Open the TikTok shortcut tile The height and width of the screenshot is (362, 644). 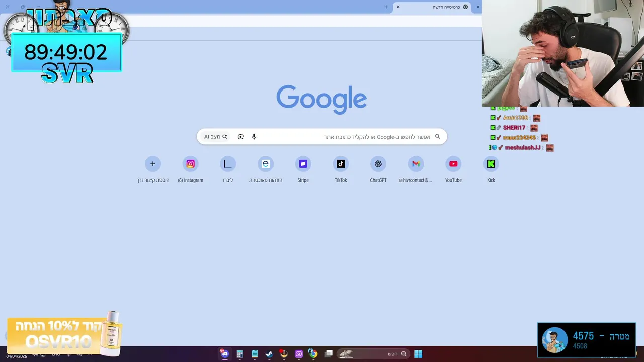(x=341, y=169)
